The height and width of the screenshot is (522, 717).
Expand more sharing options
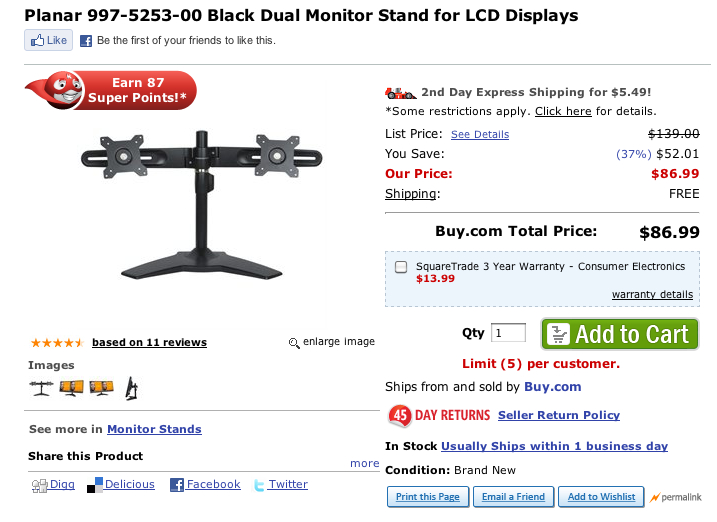(364, 463)
